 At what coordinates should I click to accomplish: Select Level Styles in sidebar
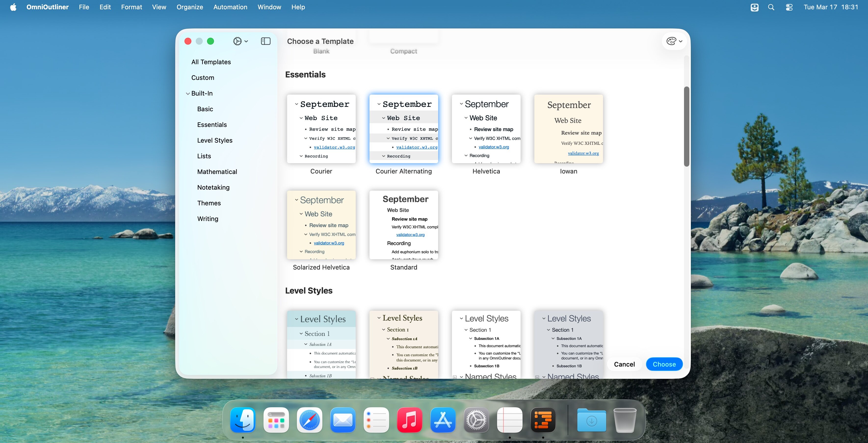215,140
